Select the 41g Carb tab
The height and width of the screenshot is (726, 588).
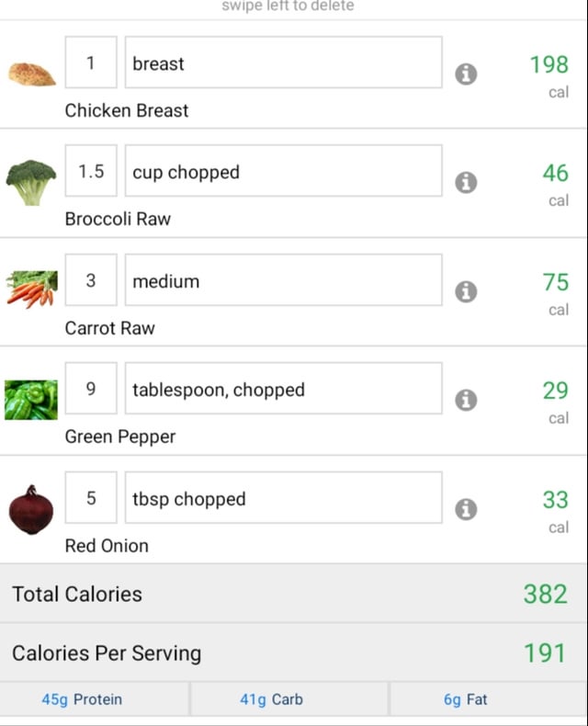(289, 698)
